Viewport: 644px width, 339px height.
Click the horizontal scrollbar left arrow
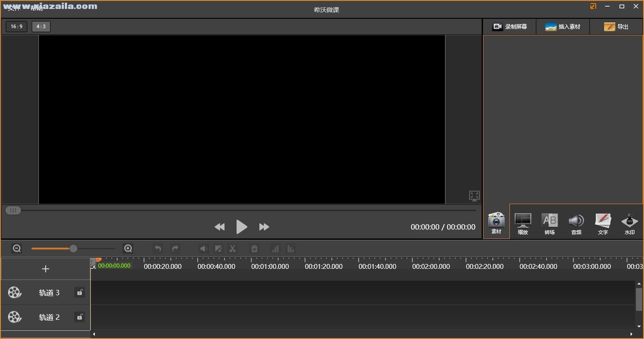(94, 334)
